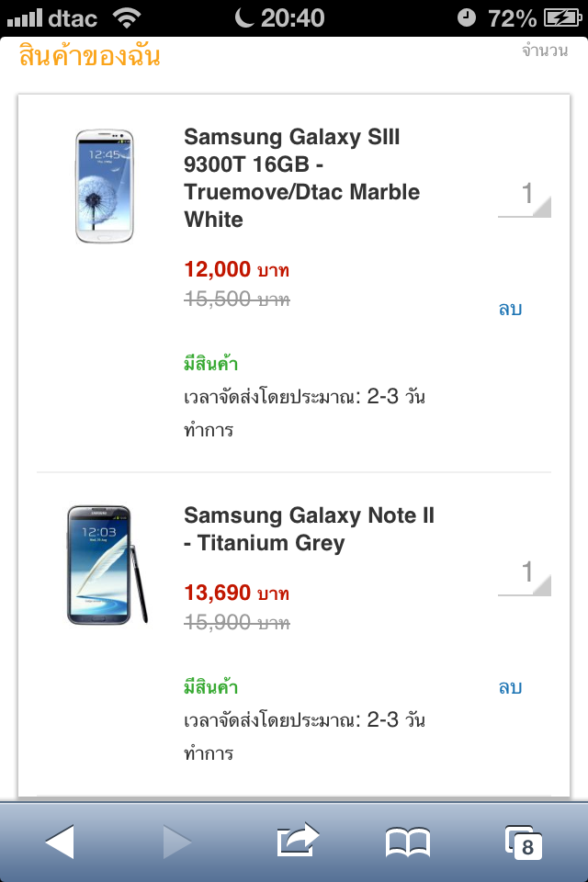588x882 pixels.
Task: Open the Safari bookmarks icon
Action: click(x=407, y=841)
